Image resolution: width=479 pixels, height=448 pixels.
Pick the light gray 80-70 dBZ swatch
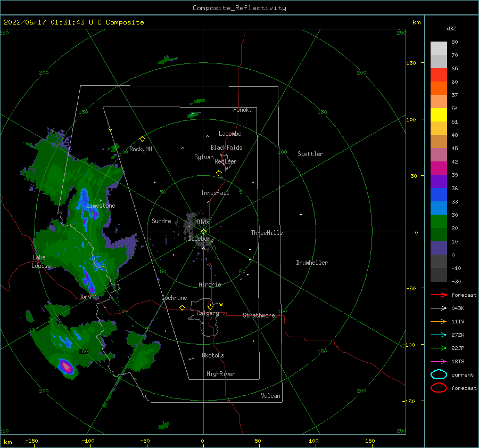tap(439, 48)
